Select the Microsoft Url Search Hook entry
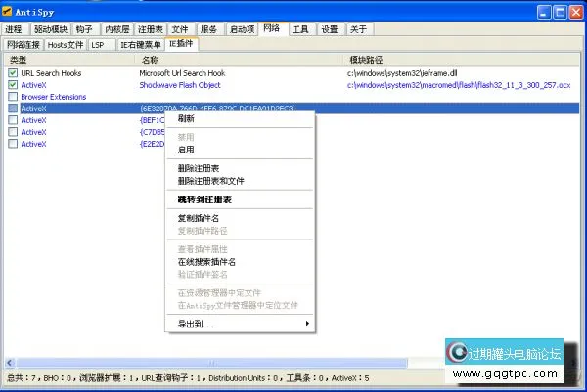 (x=182, y=73)
